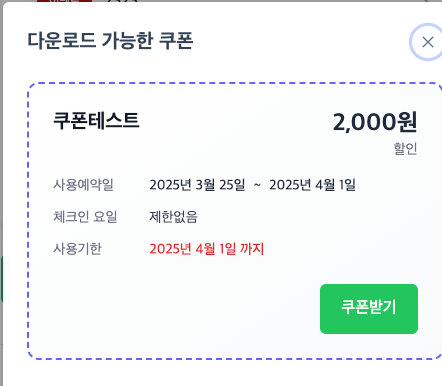Click the dashed blue coupon card border
Screen dimensions: 442x386
click(x=28, y=220)
